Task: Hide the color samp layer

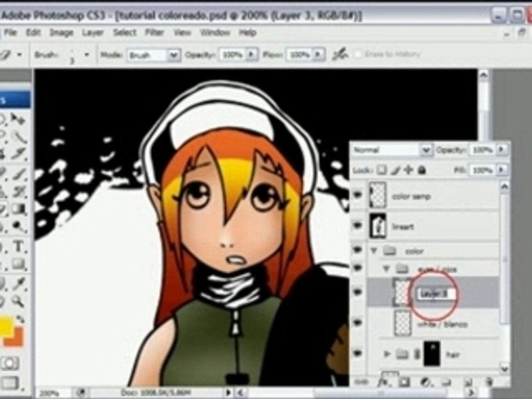Action: 357,195
